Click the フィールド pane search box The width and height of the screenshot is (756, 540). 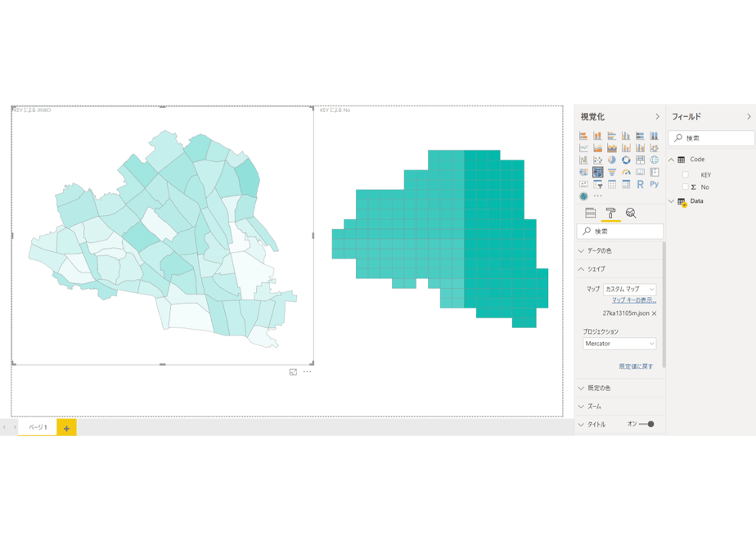tap(711, 138)
